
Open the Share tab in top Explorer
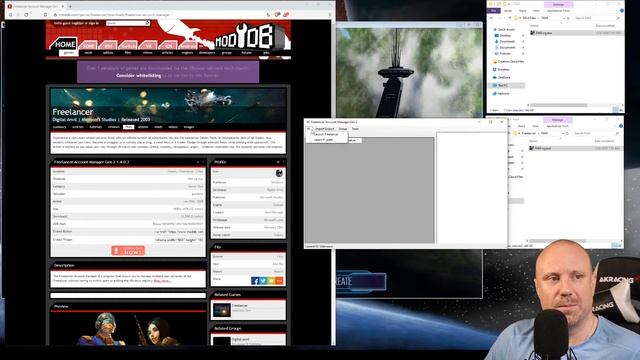click(522, 11)
